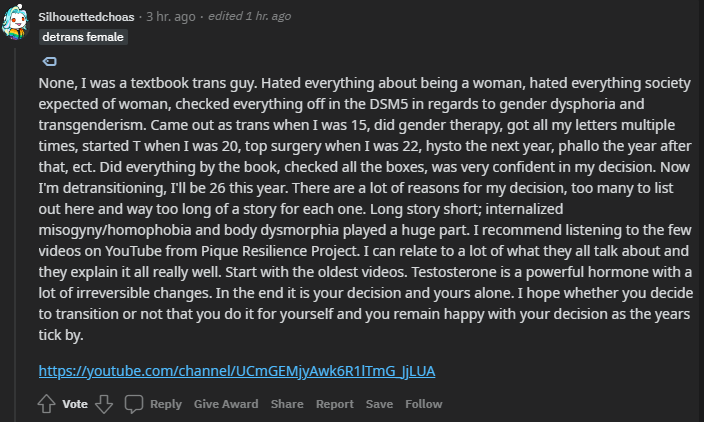The image size is (704, 422).
Task: Click the 'detrans female' user flair
Action: tap(83, 38)
